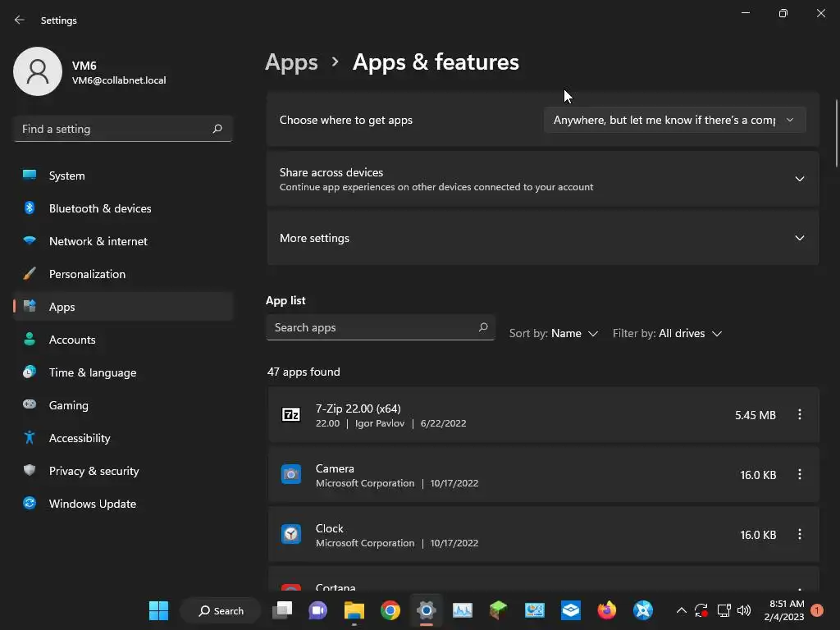Open Teams Chat from the taskbar
The image size is (840, 630).
318,610
